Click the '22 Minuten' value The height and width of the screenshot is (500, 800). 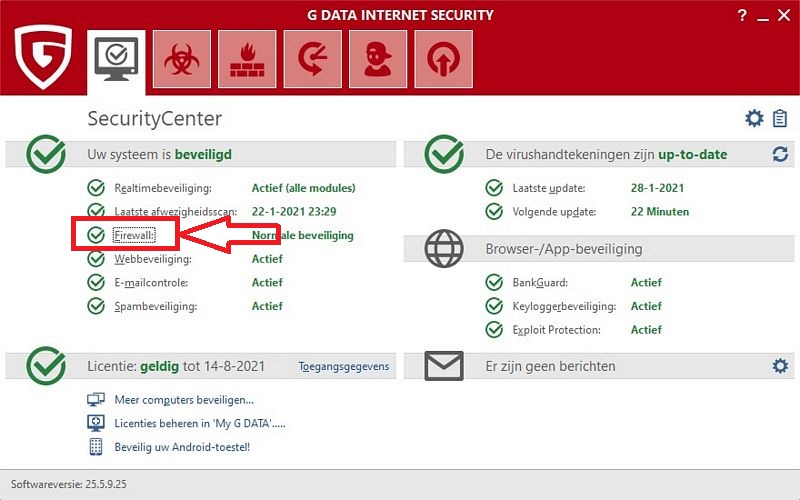point(660,212)
